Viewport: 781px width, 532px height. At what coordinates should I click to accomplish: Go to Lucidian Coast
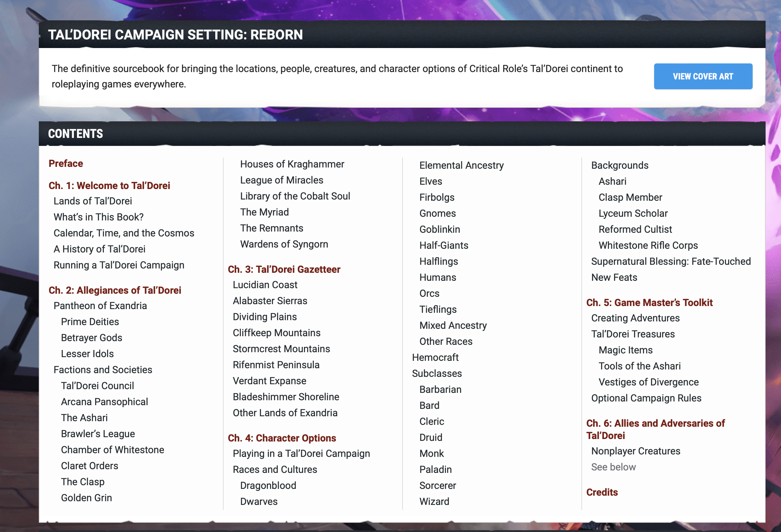click(265, 285)
